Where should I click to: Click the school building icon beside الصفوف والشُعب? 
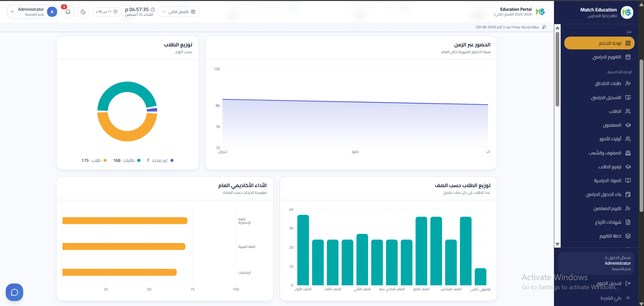click(628, 153)
